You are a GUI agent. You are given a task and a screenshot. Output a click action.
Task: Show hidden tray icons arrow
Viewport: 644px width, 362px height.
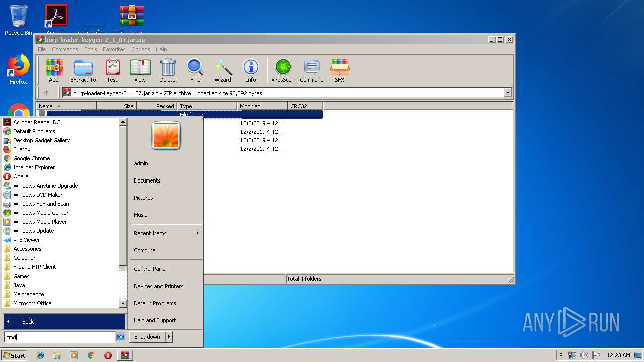pyautogui.click(x=561, y=355)
